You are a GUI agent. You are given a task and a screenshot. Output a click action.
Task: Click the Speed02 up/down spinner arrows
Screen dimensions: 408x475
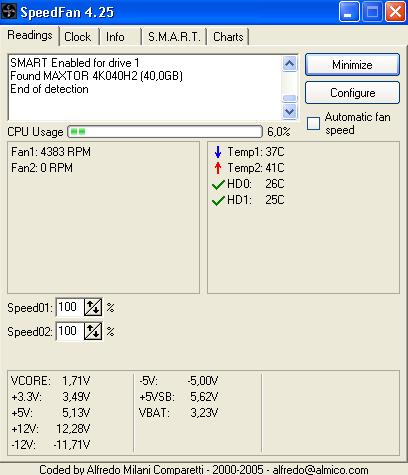pos(93,331)
